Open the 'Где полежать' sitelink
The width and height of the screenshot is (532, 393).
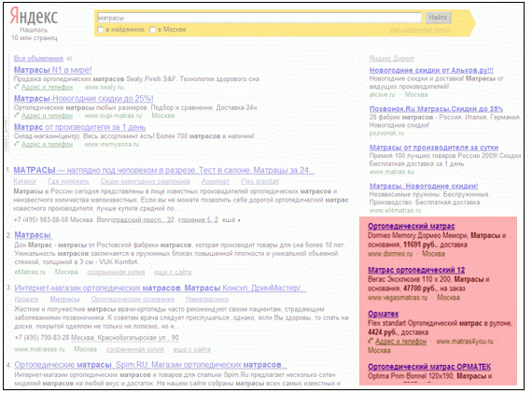(68, 181)
